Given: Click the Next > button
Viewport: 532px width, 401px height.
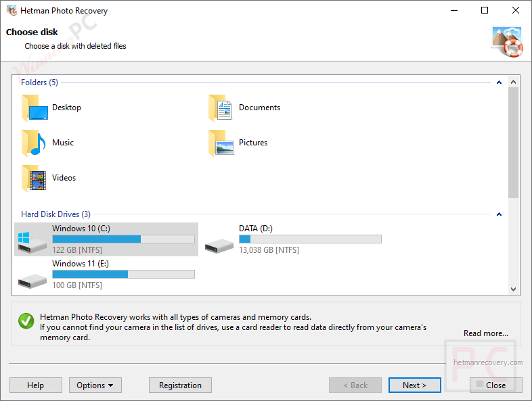Looking at the screenshot, I should (x=415, y=385).
